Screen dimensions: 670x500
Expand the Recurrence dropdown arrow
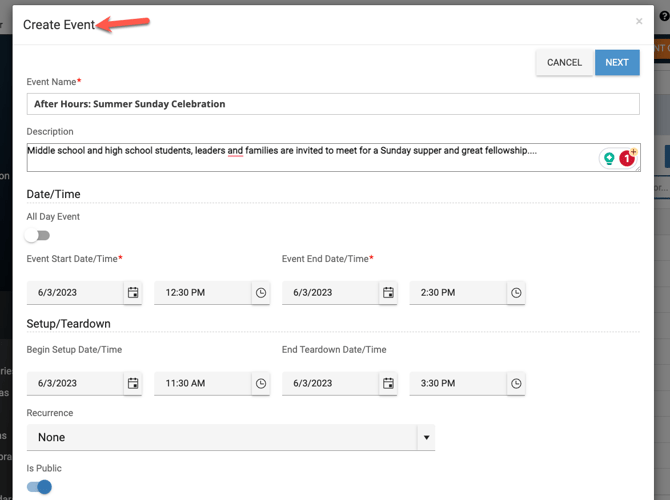coord(427,438)
